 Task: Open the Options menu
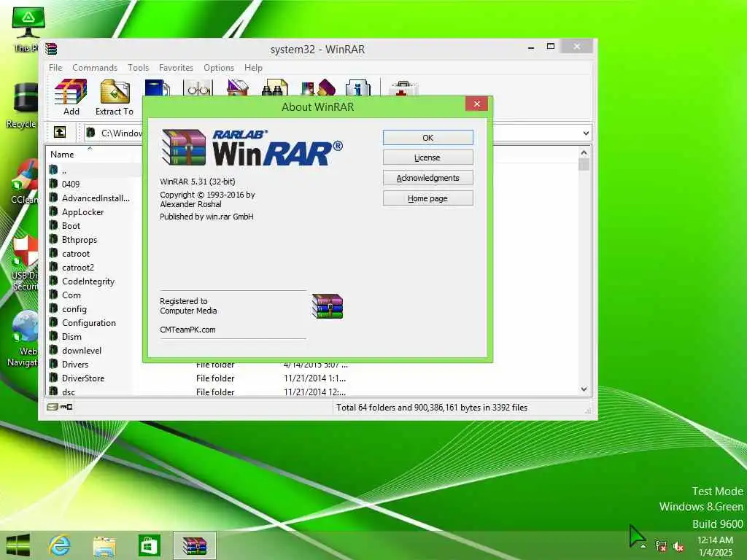(219, 68)
